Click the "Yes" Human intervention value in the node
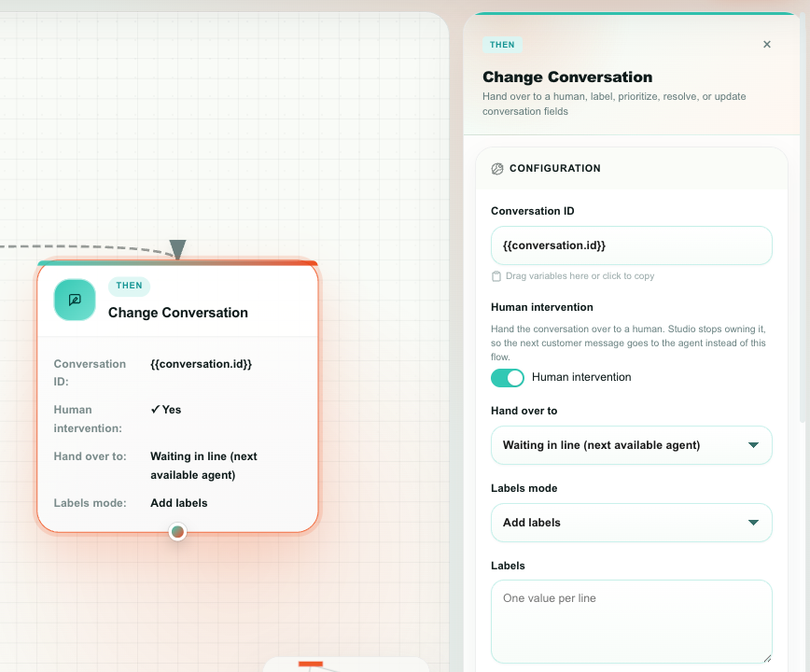Image resolution: width=810 pixels, height=672 pixels. point(166,410)
